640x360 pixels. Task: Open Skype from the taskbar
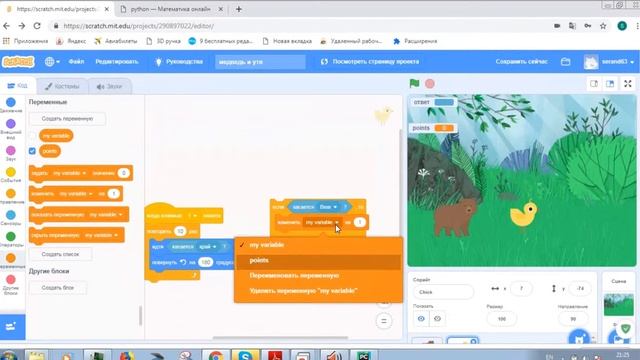[245, 355]
